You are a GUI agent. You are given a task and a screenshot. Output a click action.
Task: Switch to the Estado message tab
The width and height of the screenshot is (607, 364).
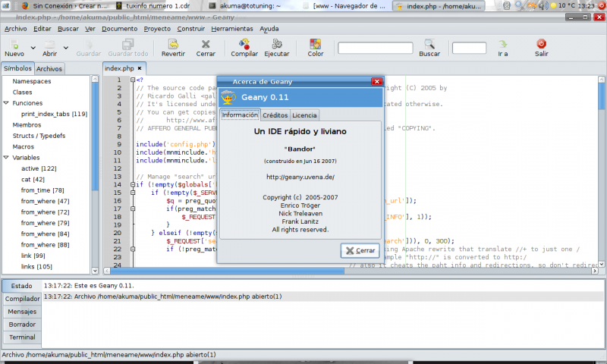click(x=22, y=286)
